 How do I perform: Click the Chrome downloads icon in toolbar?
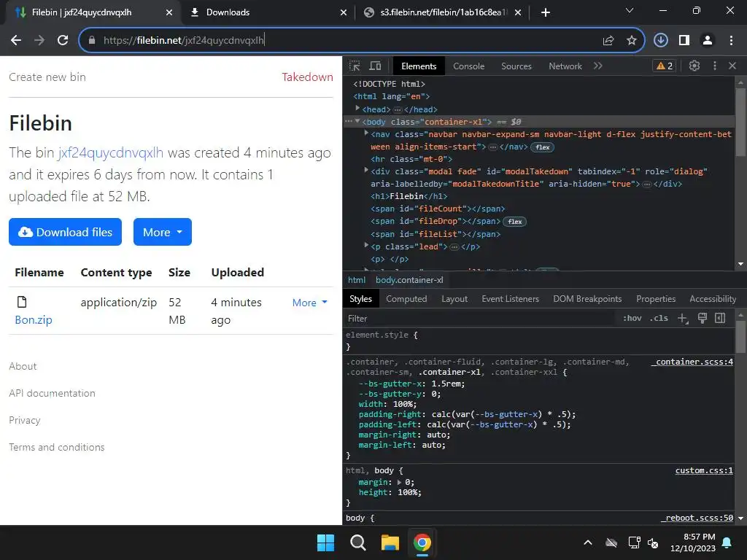click(660, 40)
